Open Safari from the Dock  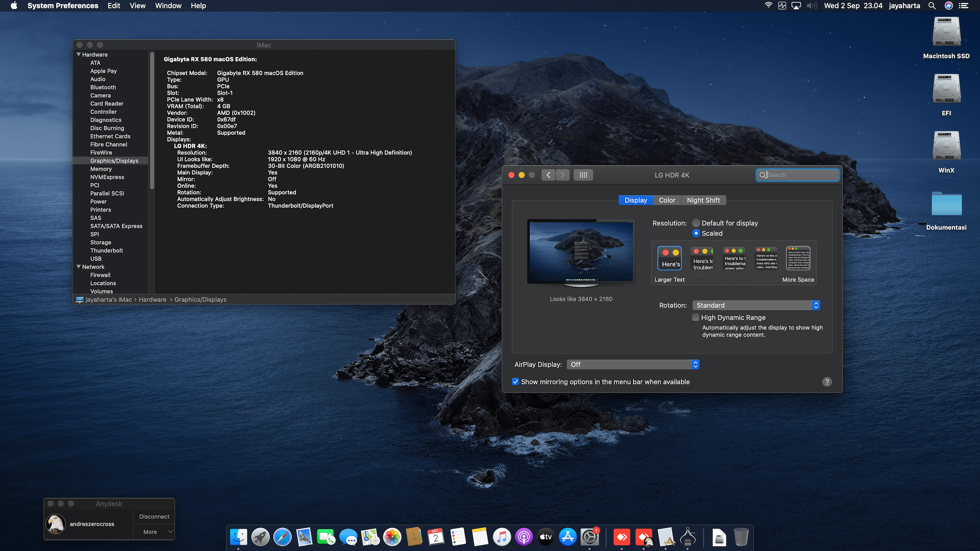[x=283, y=537]
